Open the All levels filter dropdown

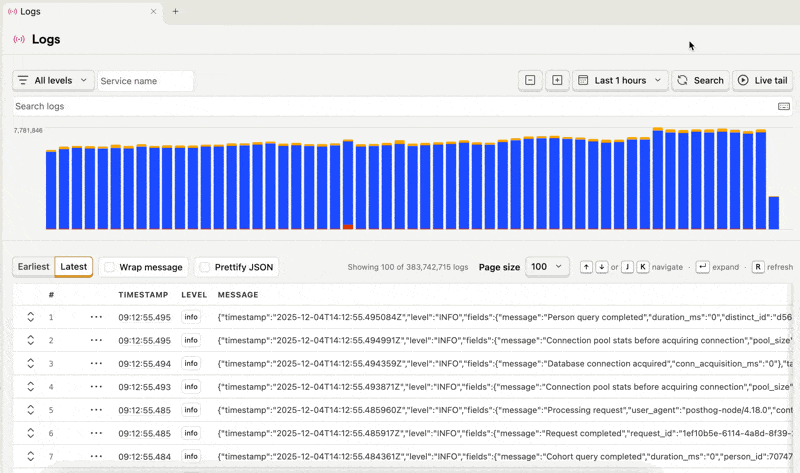point(53,81)
